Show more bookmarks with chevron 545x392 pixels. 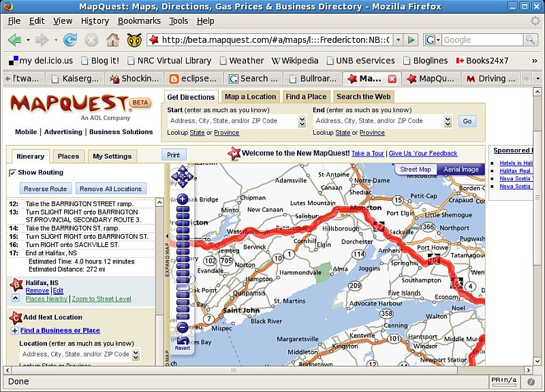tap(534, 61)
